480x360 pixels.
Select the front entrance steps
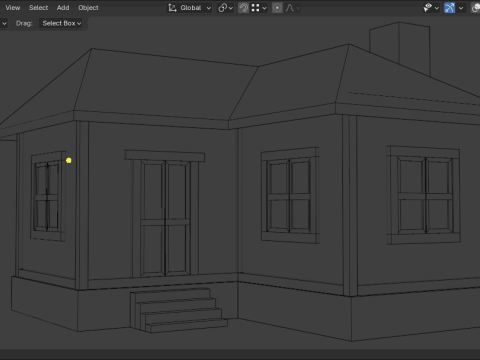(179, 311)
